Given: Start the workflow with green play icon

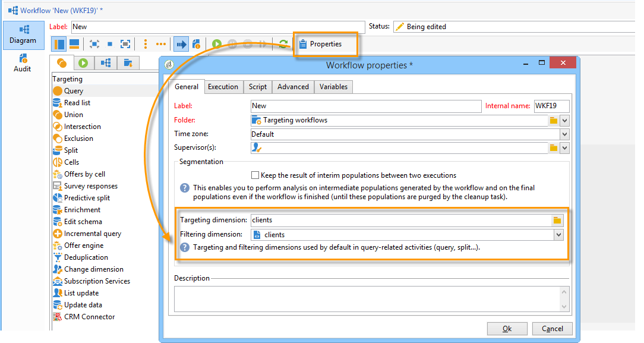Looking at the screenshot, I should [x=217, y=44].
